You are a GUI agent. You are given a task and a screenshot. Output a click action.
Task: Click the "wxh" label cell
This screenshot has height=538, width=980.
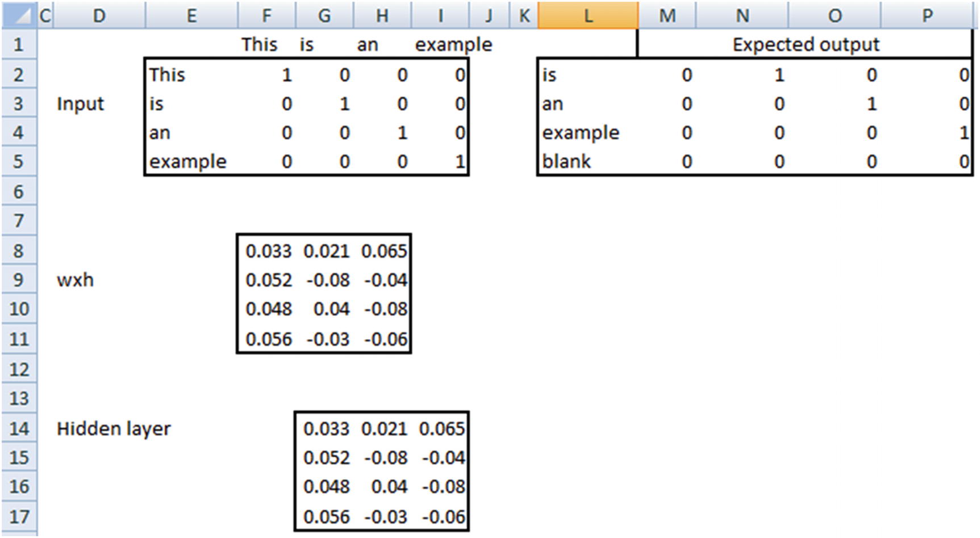76,280
